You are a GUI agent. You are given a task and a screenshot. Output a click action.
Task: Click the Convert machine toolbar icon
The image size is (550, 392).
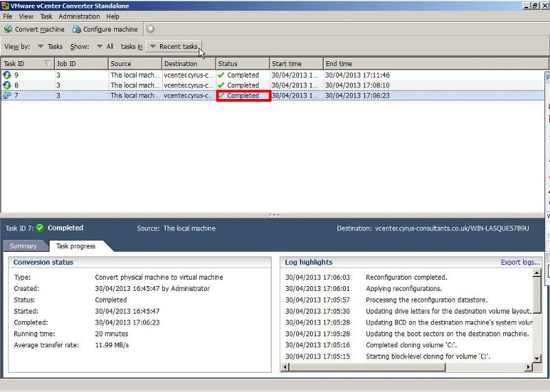[8, 29]
